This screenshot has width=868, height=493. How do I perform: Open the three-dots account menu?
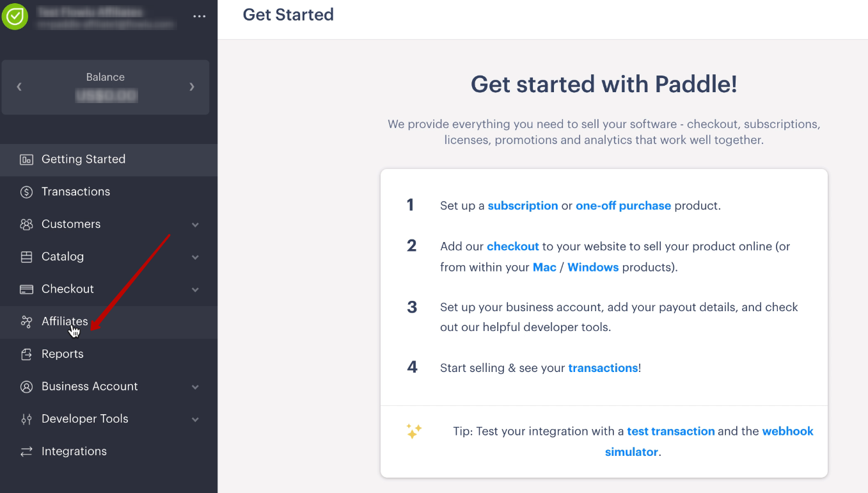tap(200, 17)
